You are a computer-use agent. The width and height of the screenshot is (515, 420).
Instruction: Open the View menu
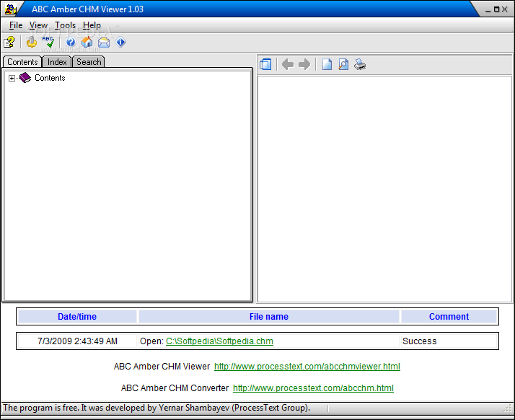[38, 25]
